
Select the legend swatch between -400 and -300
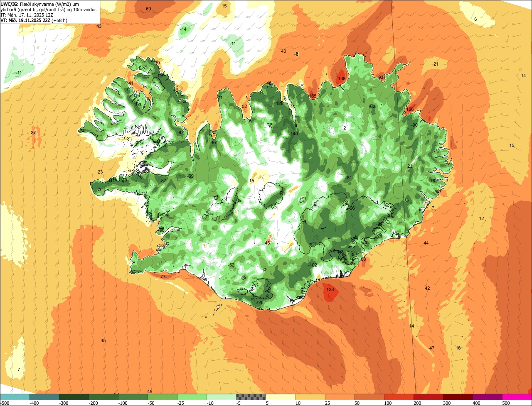[x=44, y=397]
